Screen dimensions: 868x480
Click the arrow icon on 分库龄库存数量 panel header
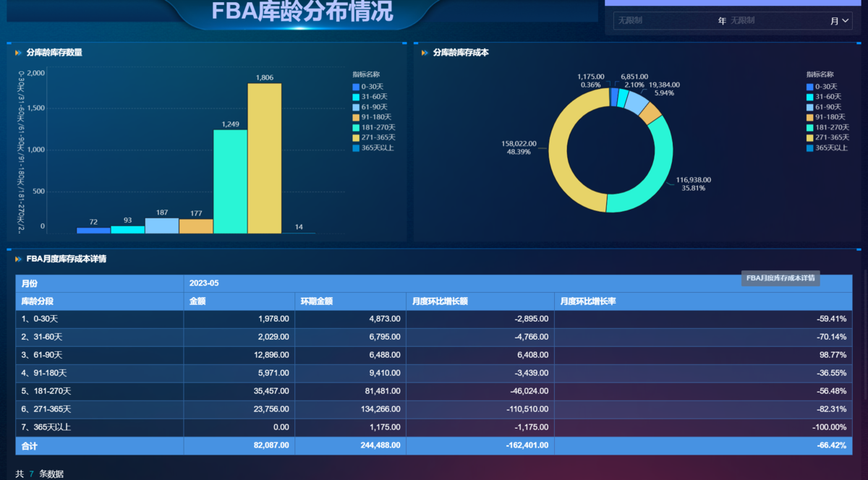click(x=17, y=52)
